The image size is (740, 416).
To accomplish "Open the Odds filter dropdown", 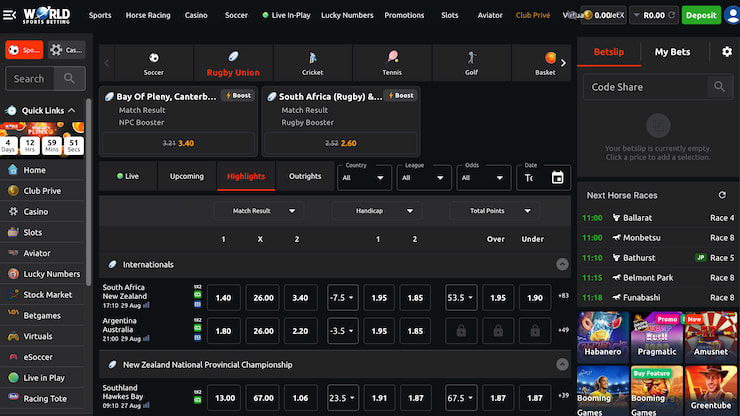I will (483, 178).
